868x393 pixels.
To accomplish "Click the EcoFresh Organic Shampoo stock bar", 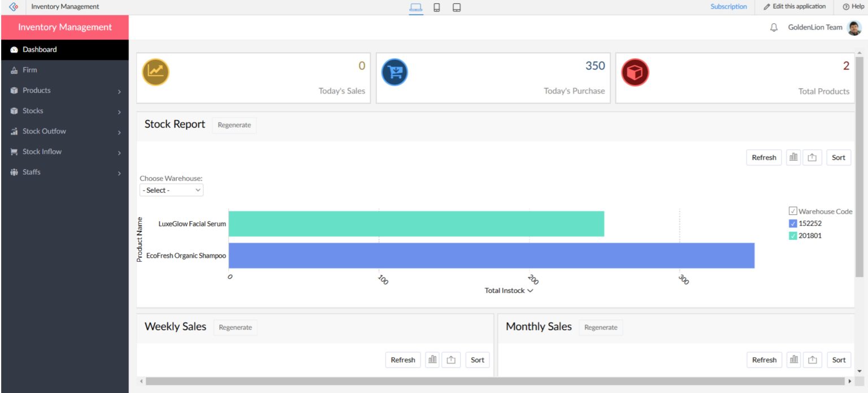I will point(492,255).
